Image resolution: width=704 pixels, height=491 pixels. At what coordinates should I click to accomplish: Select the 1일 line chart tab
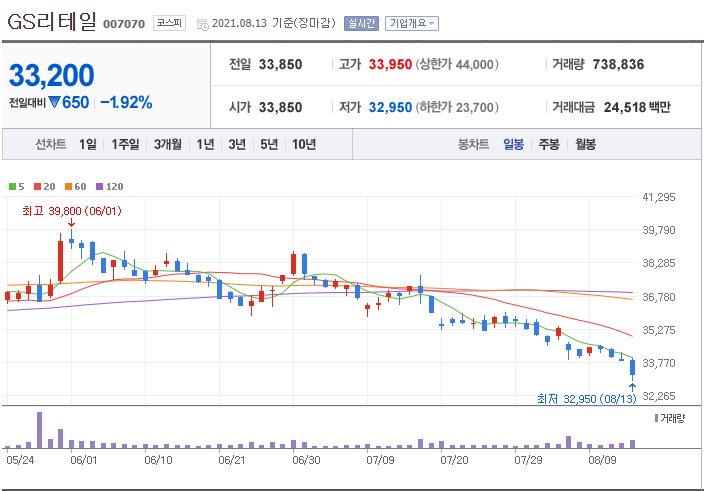tap(88, 144)
